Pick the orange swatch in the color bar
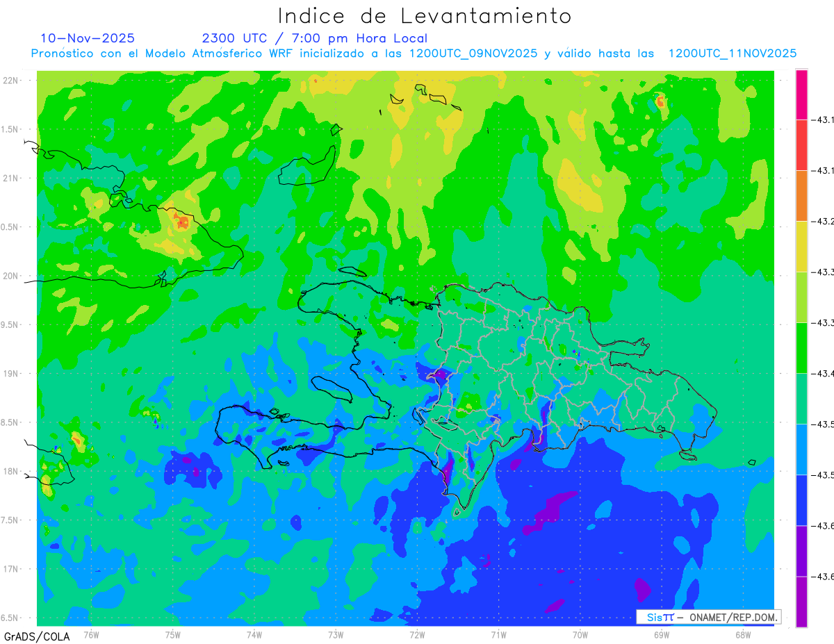This screenshot has height=644, width=834. 801,196
